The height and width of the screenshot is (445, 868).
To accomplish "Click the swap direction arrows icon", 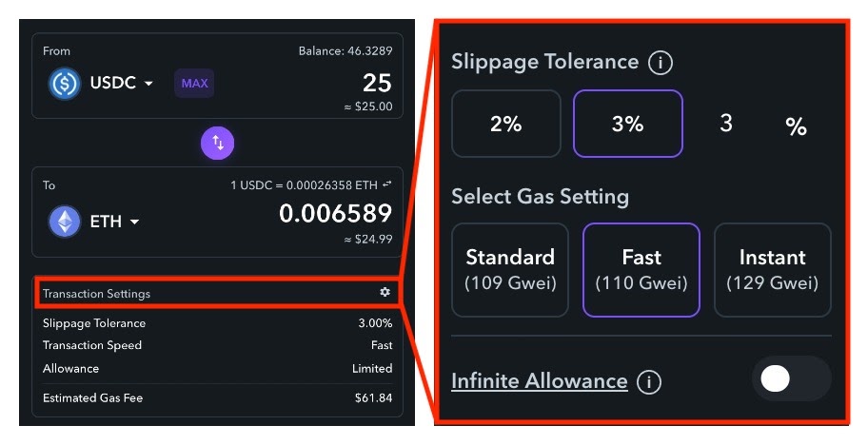I will tap(218, 143).
